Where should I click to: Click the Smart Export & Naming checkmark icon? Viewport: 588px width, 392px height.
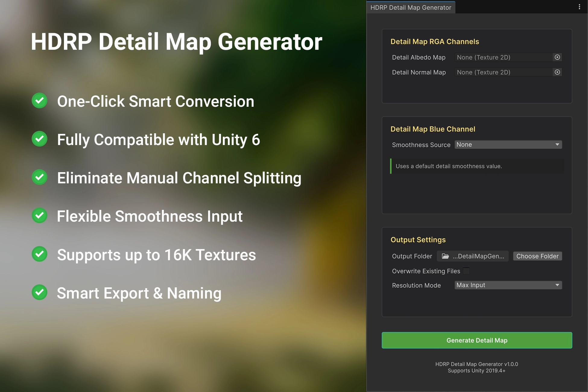pos(40,292)
